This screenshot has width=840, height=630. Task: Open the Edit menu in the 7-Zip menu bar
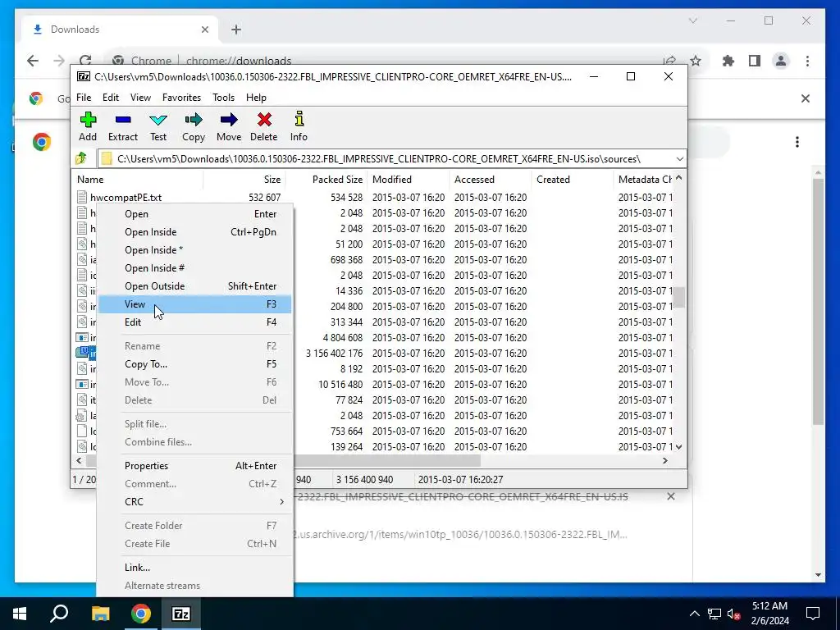pyautogui.click(x=111, y=98)
